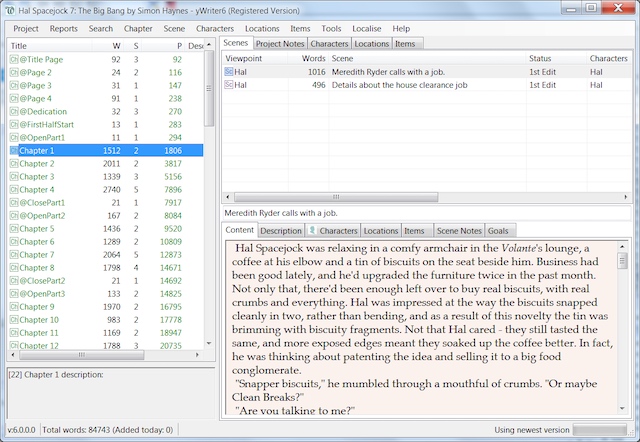This screenshot has width=640, height=442.
Task: Open the Locations menu
Action: pos(262,29)
